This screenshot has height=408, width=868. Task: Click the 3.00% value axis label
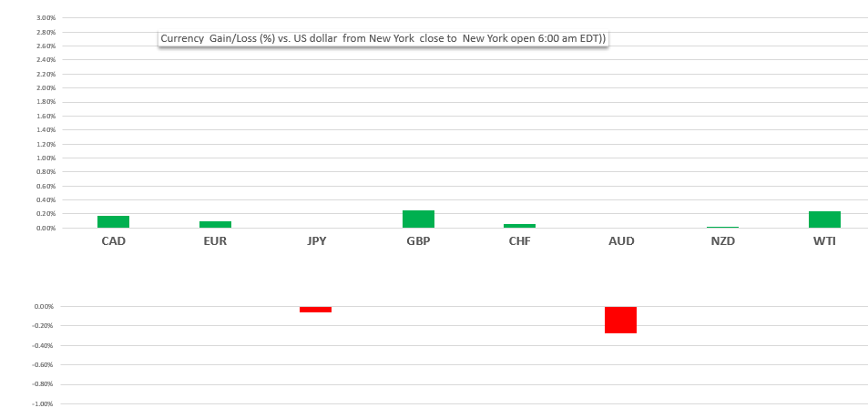coord(44,18)
